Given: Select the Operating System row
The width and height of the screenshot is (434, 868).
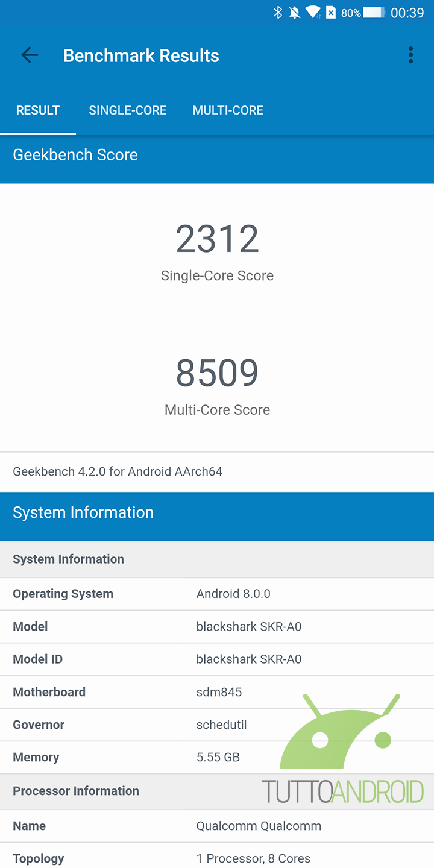Looking at the screenshot, I should 217,594.
